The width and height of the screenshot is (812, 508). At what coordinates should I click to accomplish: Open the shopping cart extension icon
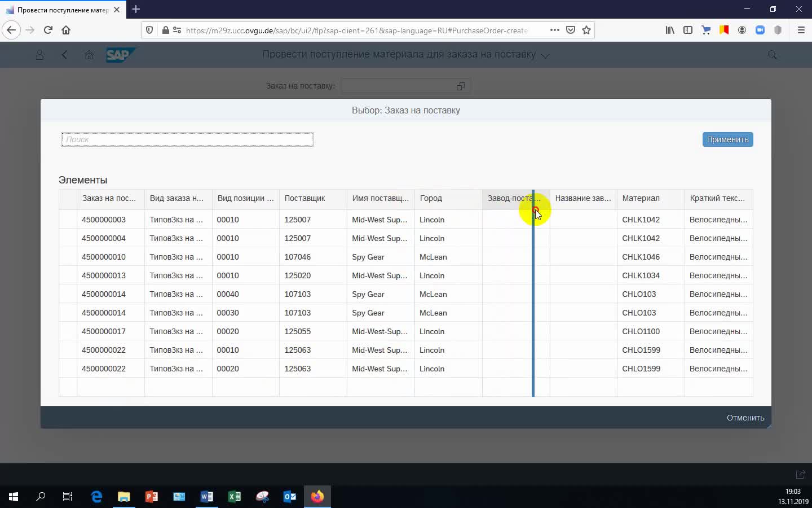tap(706, 30)
